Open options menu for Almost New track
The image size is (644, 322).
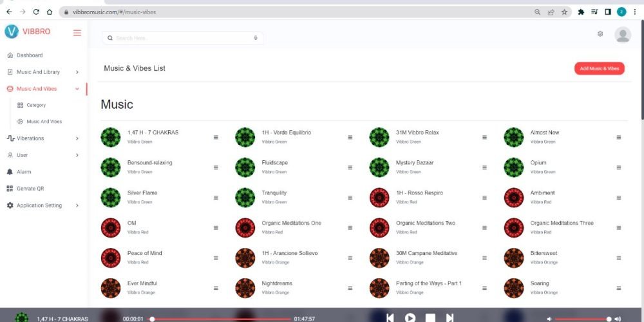pos(619,137)
